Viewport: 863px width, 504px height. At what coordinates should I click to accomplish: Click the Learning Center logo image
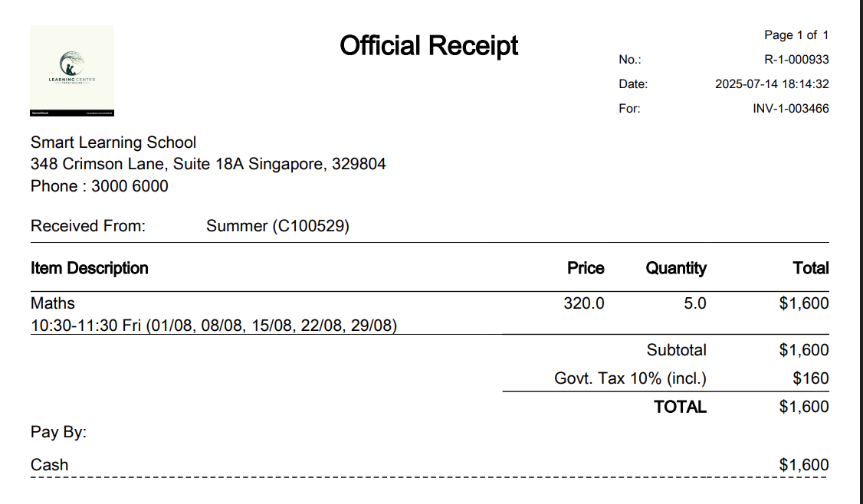pos(72,70)
